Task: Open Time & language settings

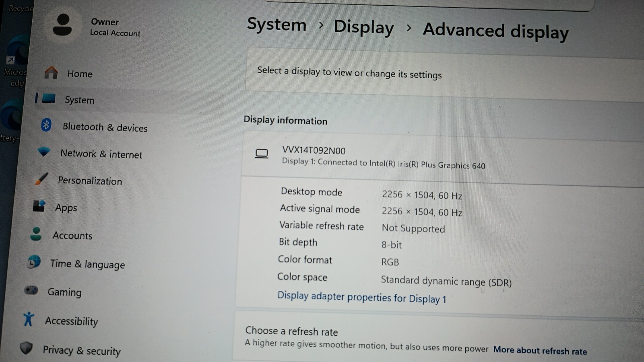Action: (87, 264)
